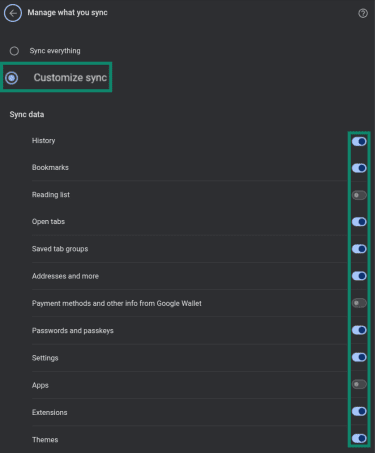The height and width of the screenshot is (453, 375).
Task: Turn off the Bookmarks sync toggle
Action: (x=359, y=168)
